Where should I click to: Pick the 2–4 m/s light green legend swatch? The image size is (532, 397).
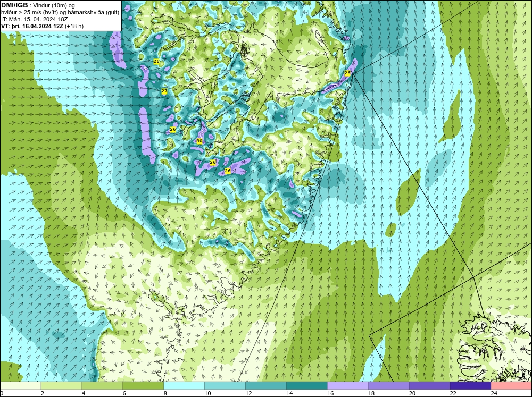[61, 386]
